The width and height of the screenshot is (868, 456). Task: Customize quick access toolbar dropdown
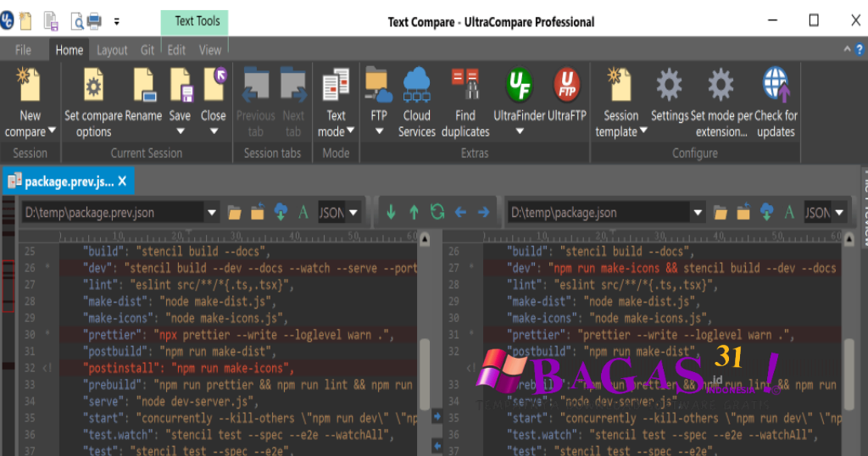(x=116, y=21)
